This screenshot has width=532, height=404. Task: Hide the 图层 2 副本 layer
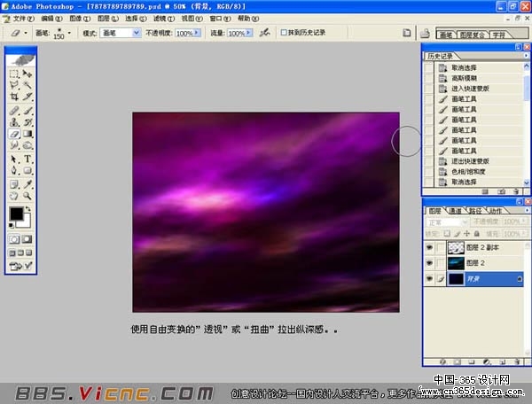click(429, 247)
